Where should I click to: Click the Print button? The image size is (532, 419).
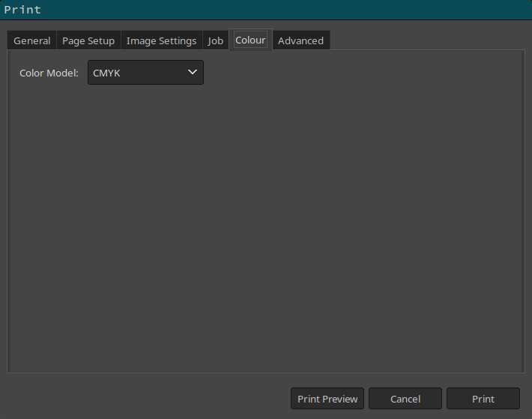click(483, 399)
